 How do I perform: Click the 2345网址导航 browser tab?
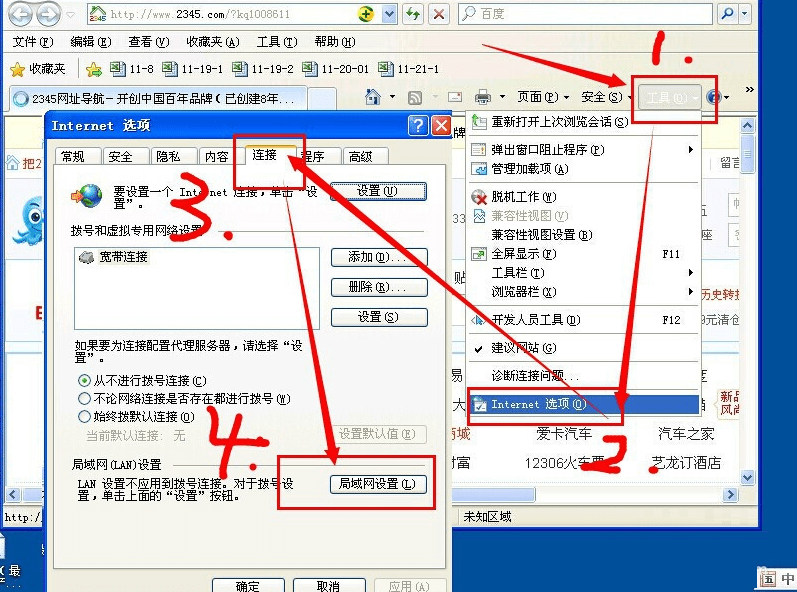click(x=158, y=99)
